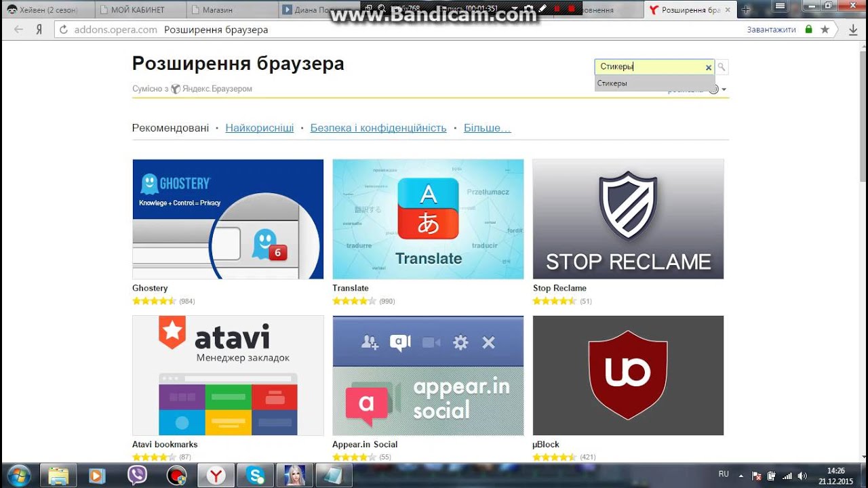Bookmark the page with the star icon

tap(825, 30)
